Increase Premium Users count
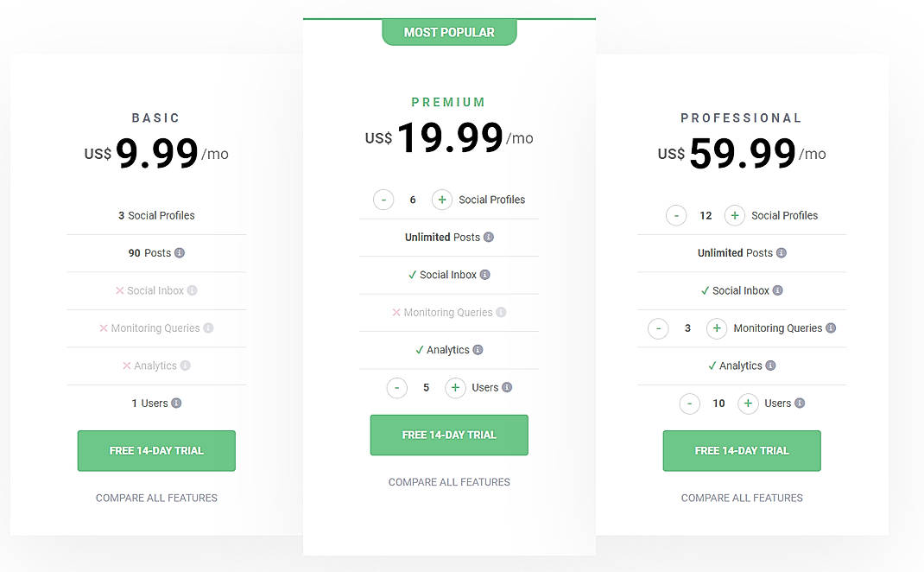Viewport: 924px width, 572px height. (x=455, y=388)
